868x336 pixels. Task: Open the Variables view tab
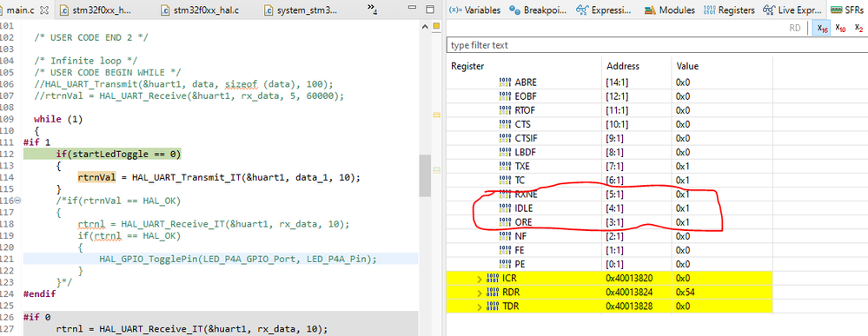coord(475,10)
